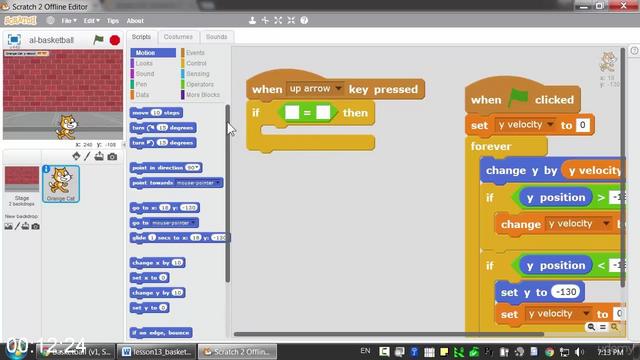Open the help panel question mark
Viewport: 640px width, 360px height.
[634, 51]
